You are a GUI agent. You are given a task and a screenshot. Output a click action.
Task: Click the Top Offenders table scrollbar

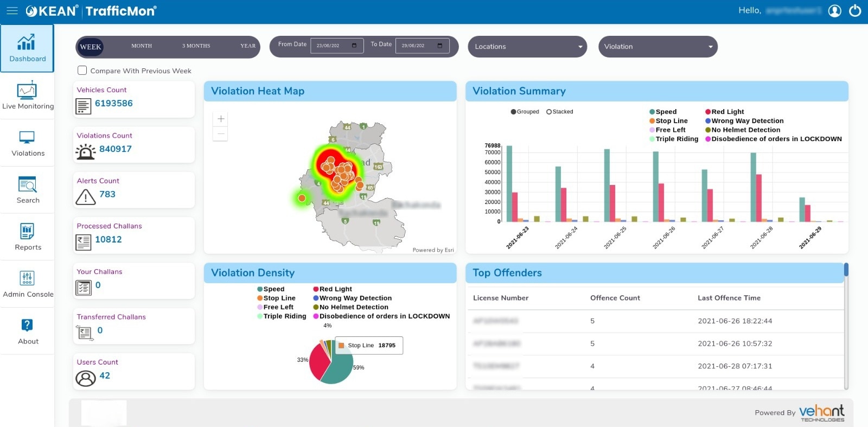pos(846,326)
